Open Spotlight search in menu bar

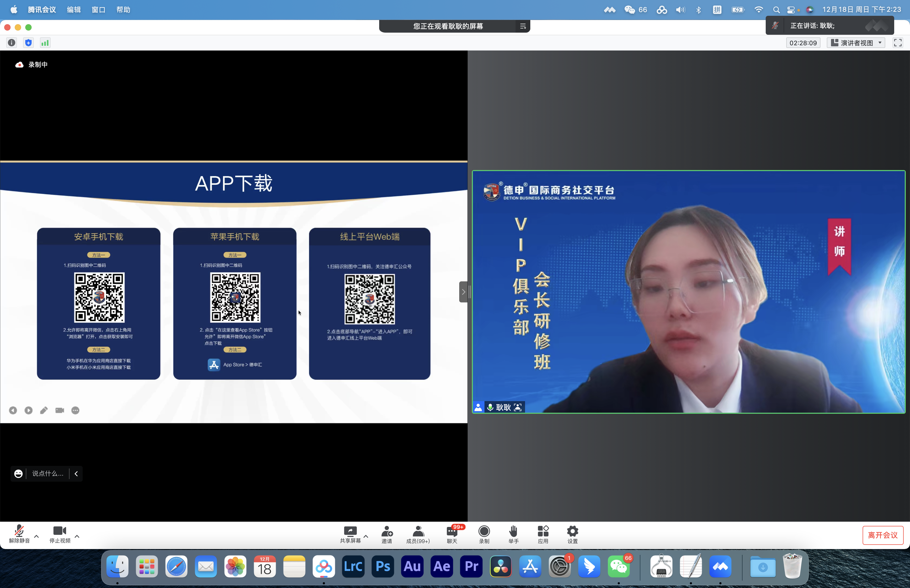pos(776,9)
